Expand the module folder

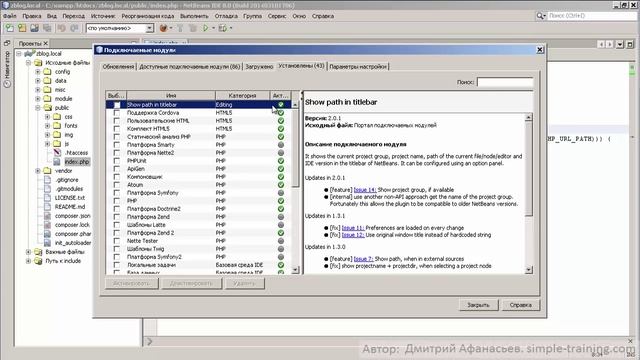[38, 98]
